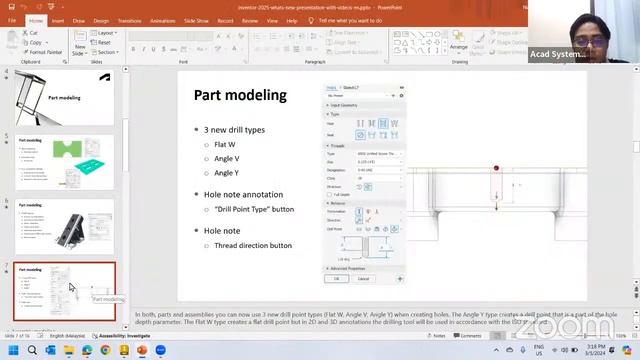Apply Italic formatting
This screenshot has height=360, width=640.
click(144, 49)
